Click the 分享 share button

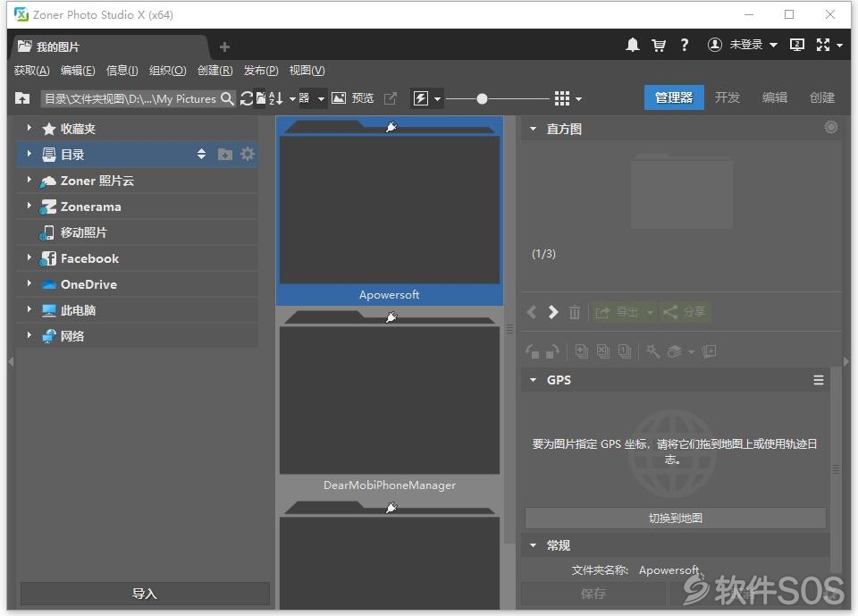click(x=686, y=312)
